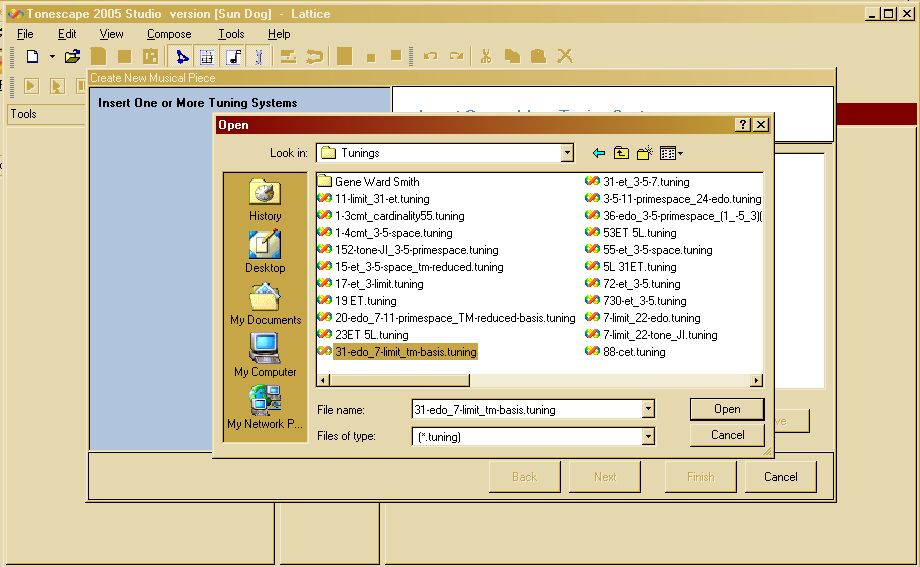This screenshot has height=567, width=920.
Task: Select 20-edo_7-11-primespace_TM-reduced-basis.tuning file
Action: click(x=447, y=318)
